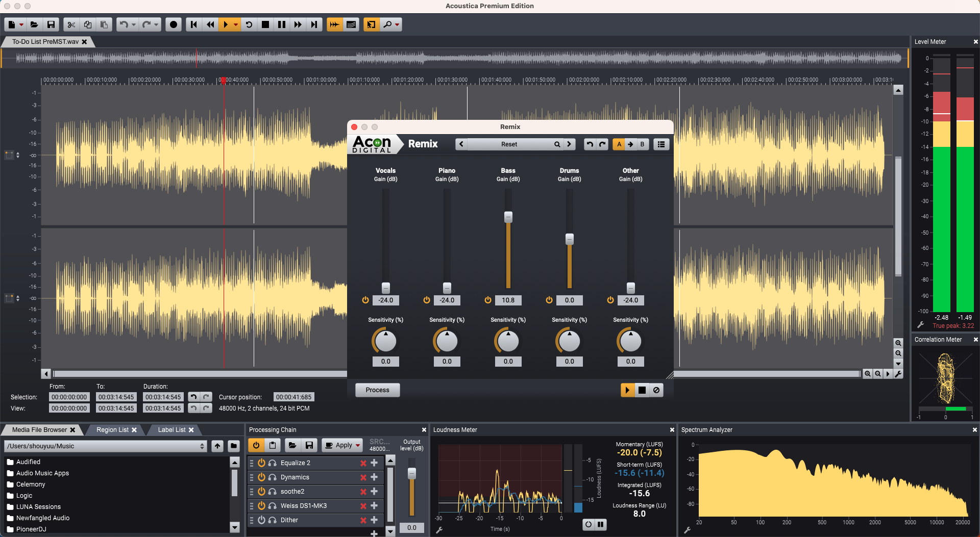Click the Fast forward transport button

click(298, 24)
